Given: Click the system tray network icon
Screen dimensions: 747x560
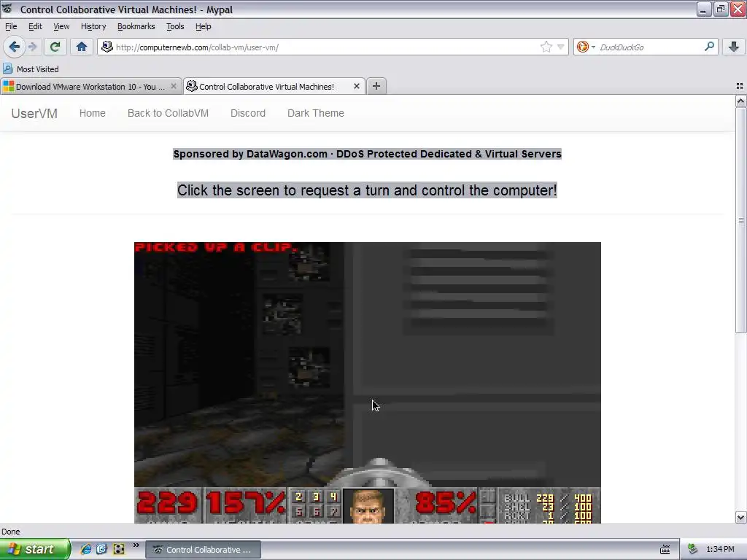Looking at the screenshot, I should [x=693, y=550].
